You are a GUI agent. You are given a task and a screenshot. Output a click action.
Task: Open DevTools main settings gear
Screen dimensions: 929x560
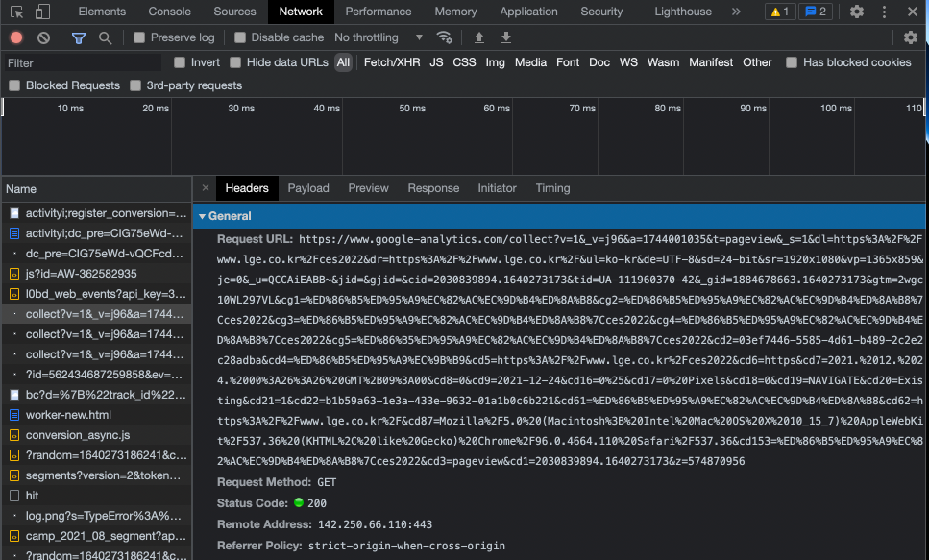pyautogui.click(x=857, y=12)
